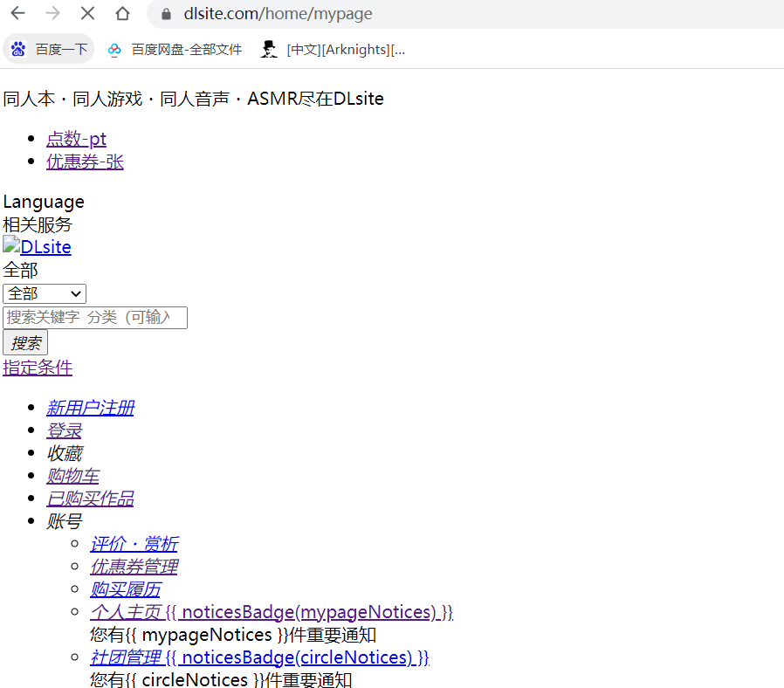Click the Arknights bookmark favicon
This screenshot has height=688, width=784.
(269, 49)
